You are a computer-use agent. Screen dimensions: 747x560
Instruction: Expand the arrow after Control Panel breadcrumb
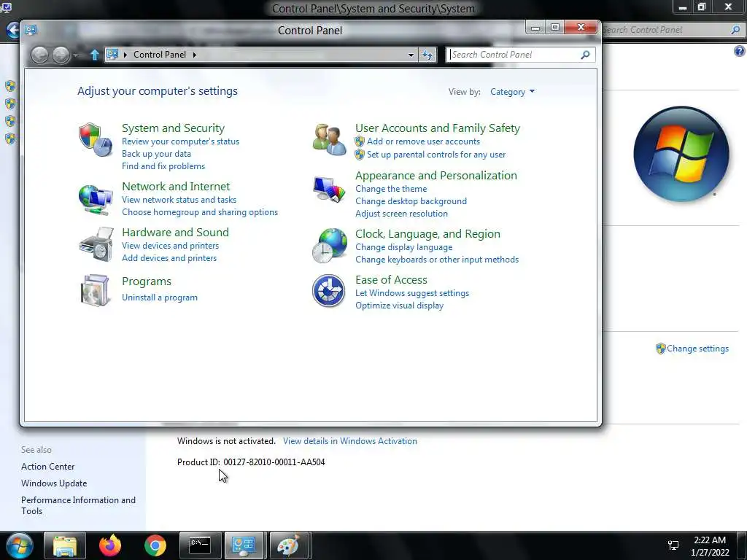tap(194, 55)
